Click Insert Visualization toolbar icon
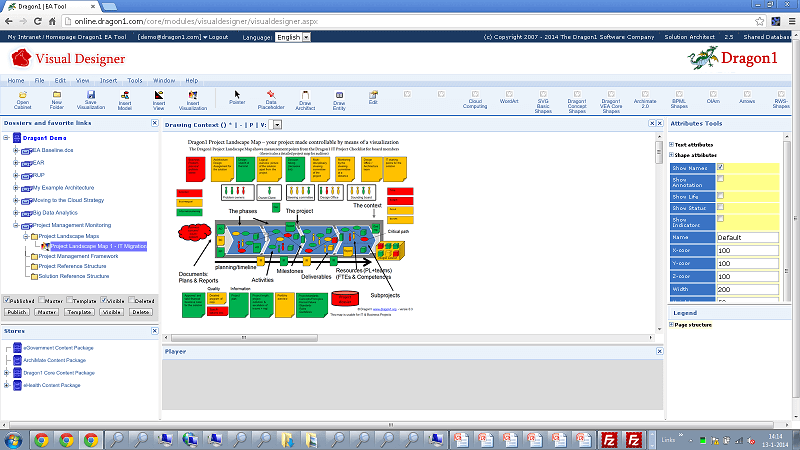The height and width of the screenshot is (450, 800). click(x=193, y=100)
